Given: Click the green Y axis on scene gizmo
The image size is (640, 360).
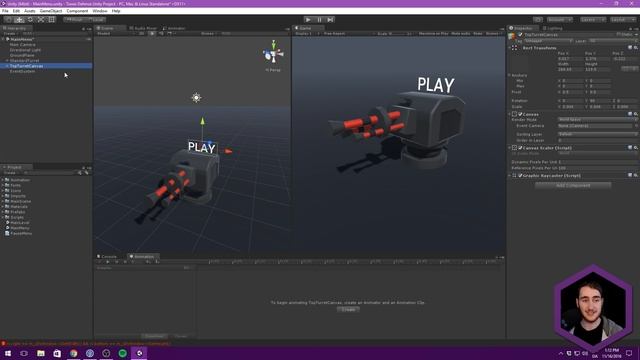Looking at the screenshot, I should pyautogui.click(x=273, y=43).
